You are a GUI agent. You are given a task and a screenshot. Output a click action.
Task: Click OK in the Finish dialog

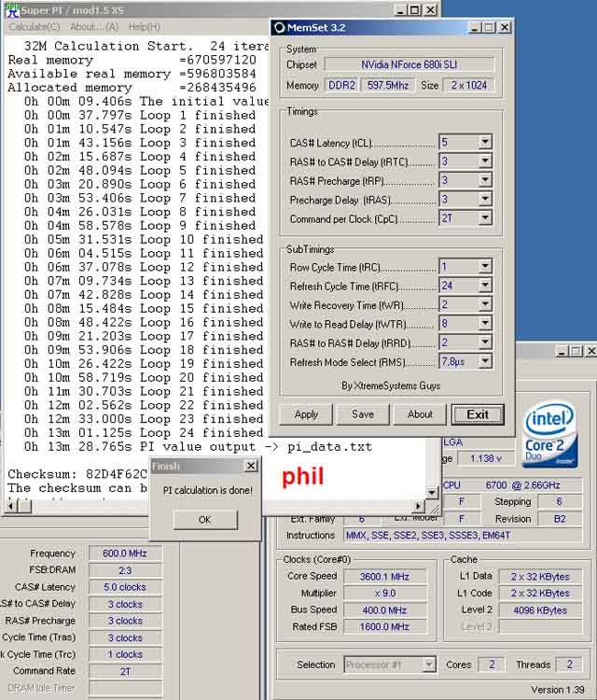(205, 520)
